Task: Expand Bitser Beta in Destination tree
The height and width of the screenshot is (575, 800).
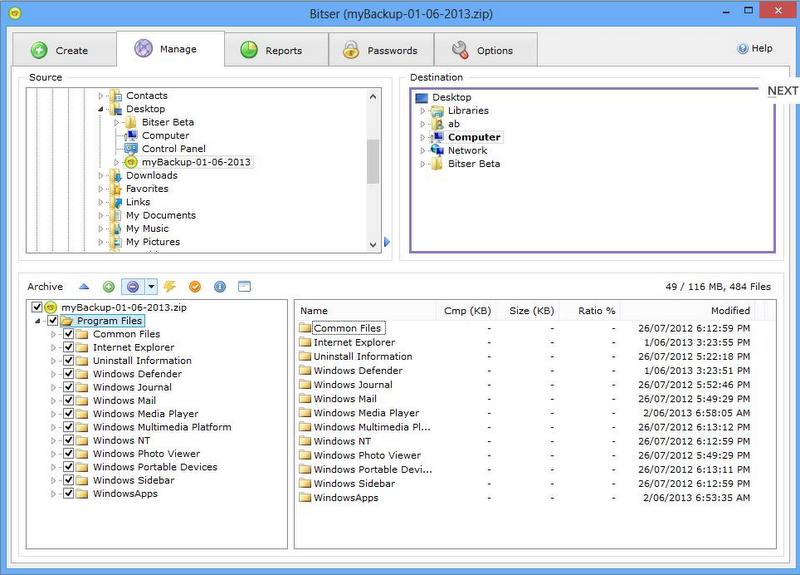Action: pyautogui.click(x=422, y=164)
